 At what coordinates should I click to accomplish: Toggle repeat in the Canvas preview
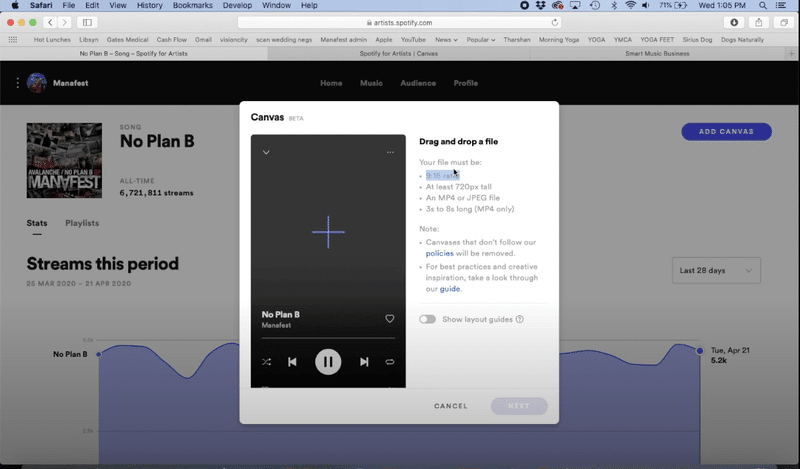(x=390, y=362)
